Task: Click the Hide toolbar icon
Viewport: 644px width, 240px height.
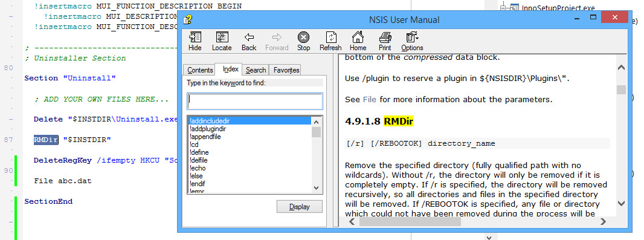Action: point(195,42)
